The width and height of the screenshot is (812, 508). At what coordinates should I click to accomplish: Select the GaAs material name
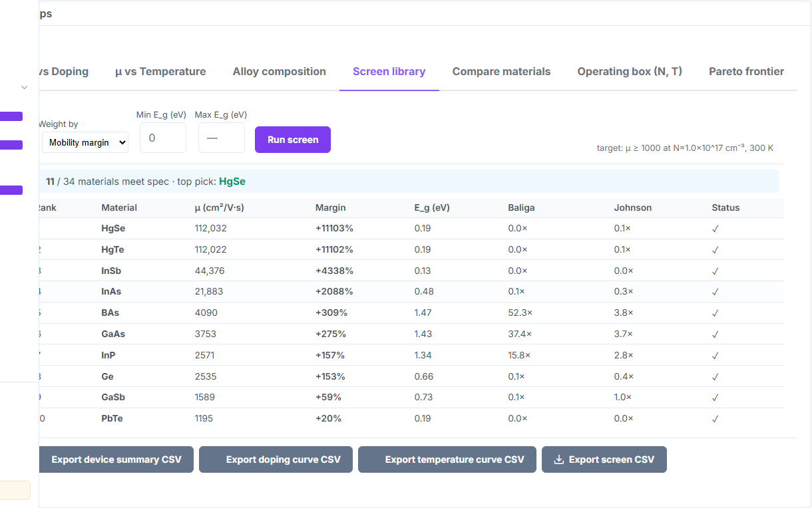(x=113, y=334)
